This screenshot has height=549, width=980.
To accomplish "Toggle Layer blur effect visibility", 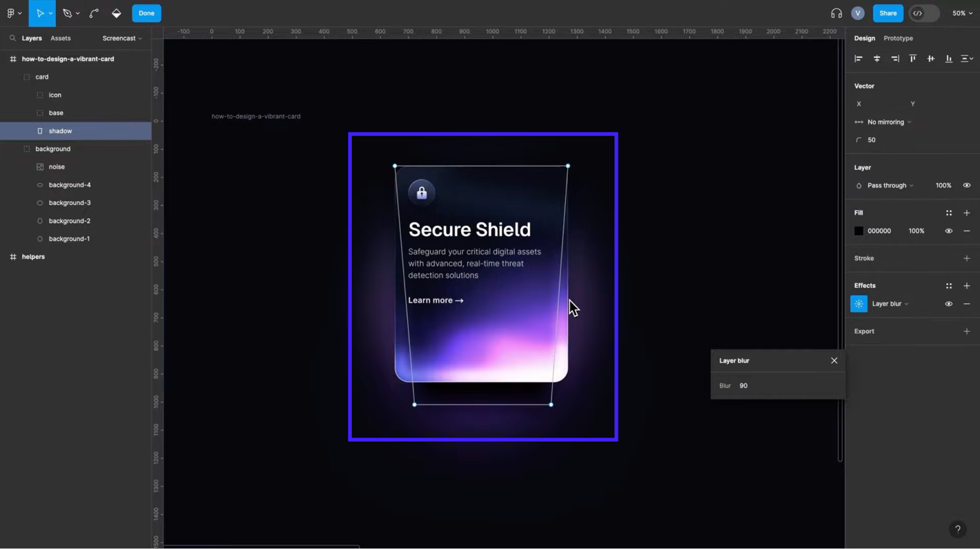I will [948, 304].
